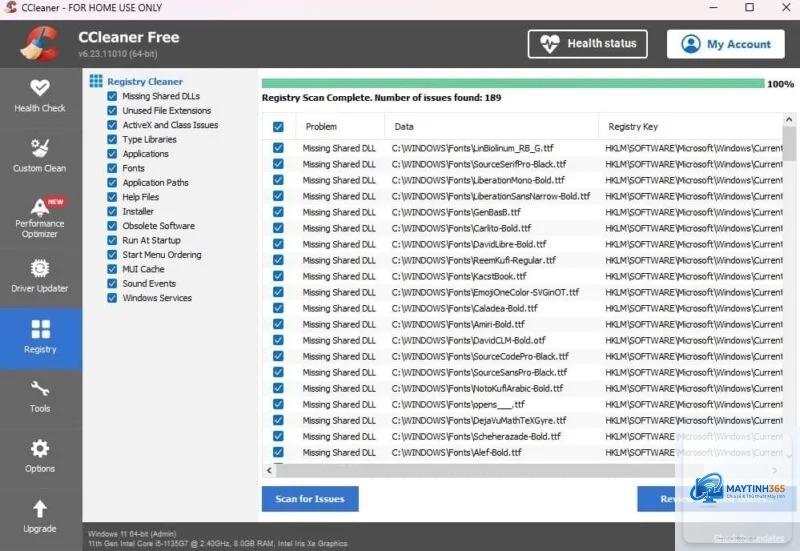Screen dimensions: 800x551
Task: Click the horizontal scrollbar left arrow
Action: pos(269,470)
